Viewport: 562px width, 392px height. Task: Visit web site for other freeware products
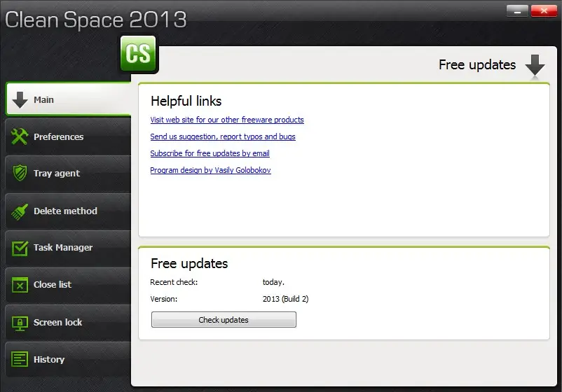pos(227,120)
